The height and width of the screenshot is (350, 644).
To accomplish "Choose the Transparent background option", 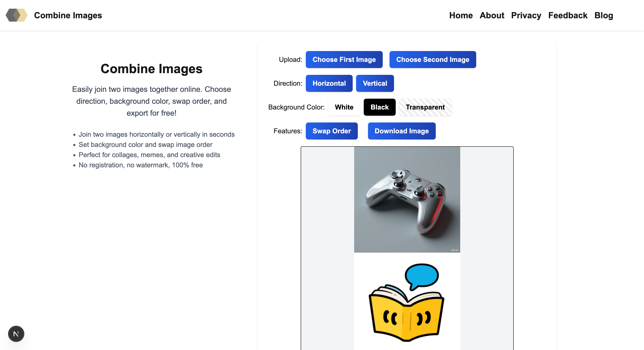I will click(x=425, y=107).
